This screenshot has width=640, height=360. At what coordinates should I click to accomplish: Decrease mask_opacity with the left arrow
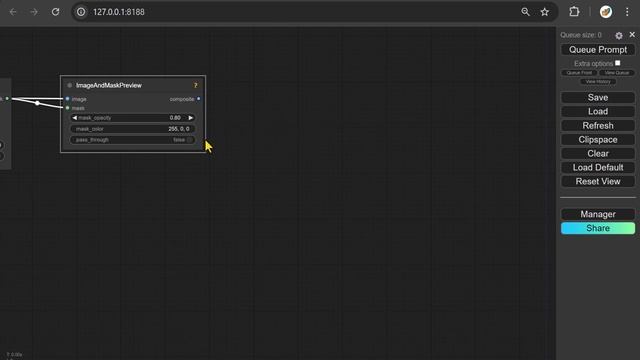tap(75, 118)
